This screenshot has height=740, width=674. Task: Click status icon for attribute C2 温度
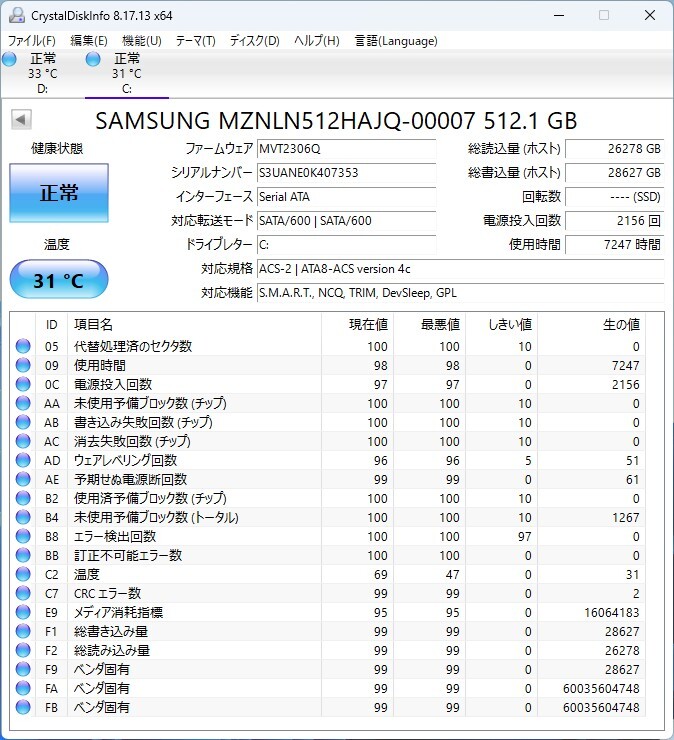coord(23,574)
